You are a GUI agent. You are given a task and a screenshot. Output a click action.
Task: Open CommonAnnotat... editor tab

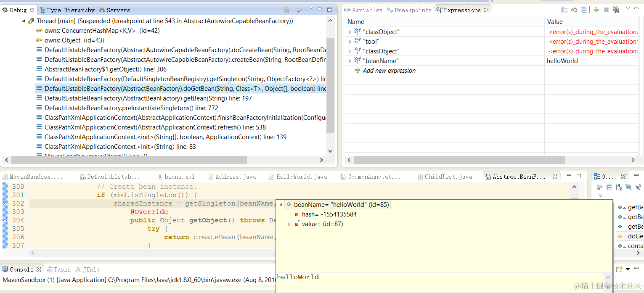(x=370, y=177)
